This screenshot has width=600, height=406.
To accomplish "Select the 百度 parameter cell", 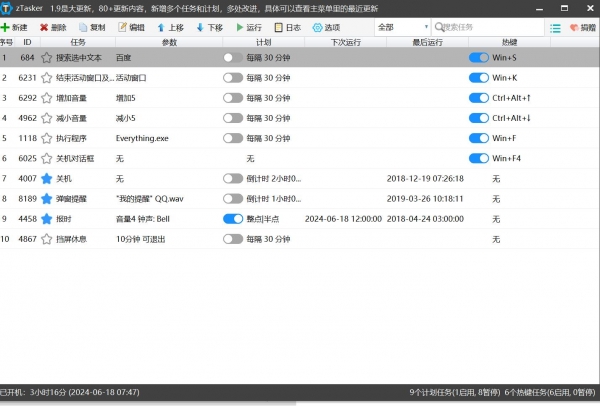I will pos(123,58).
